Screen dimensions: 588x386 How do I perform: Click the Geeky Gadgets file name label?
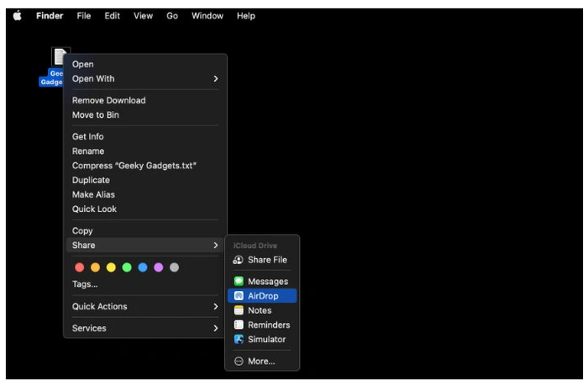click(x=51, y=77)
